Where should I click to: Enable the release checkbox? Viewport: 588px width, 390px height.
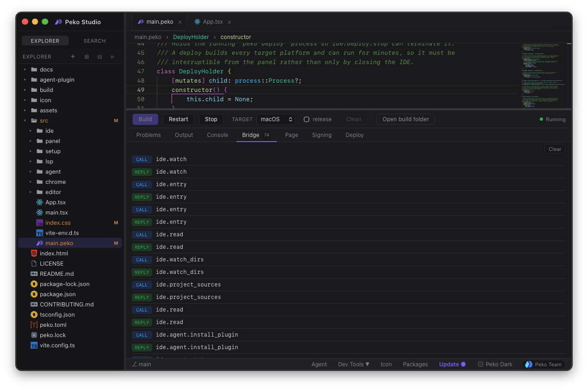point(307,119)
